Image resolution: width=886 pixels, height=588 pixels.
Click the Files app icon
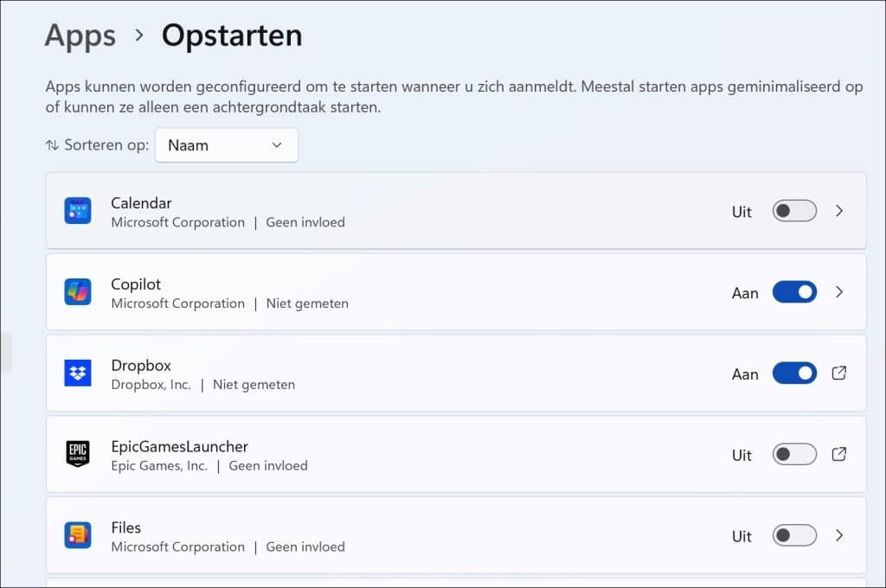click(78, 535)
